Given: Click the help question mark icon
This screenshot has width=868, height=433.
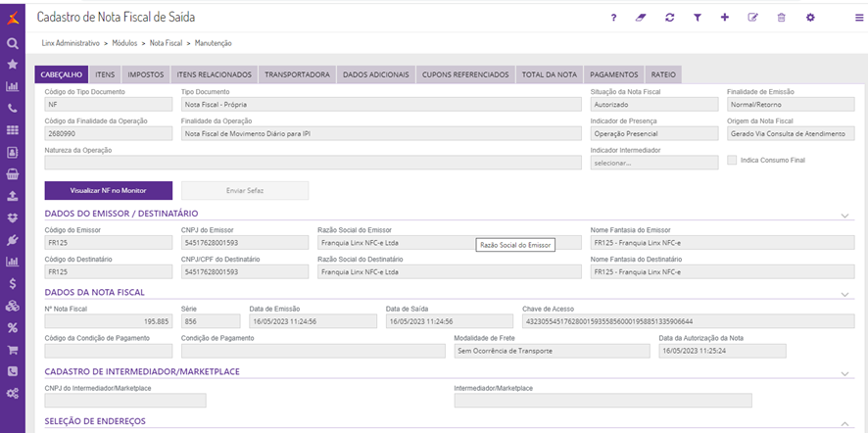Looking at the screenshot, I should click(613, 18).
